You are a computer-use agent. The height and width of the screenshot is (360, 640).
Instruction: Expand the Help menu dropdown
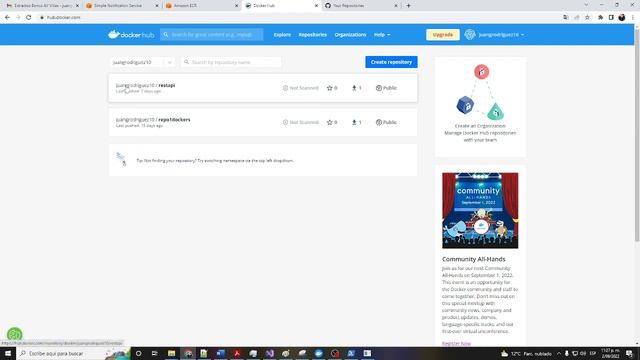(382, 35)
